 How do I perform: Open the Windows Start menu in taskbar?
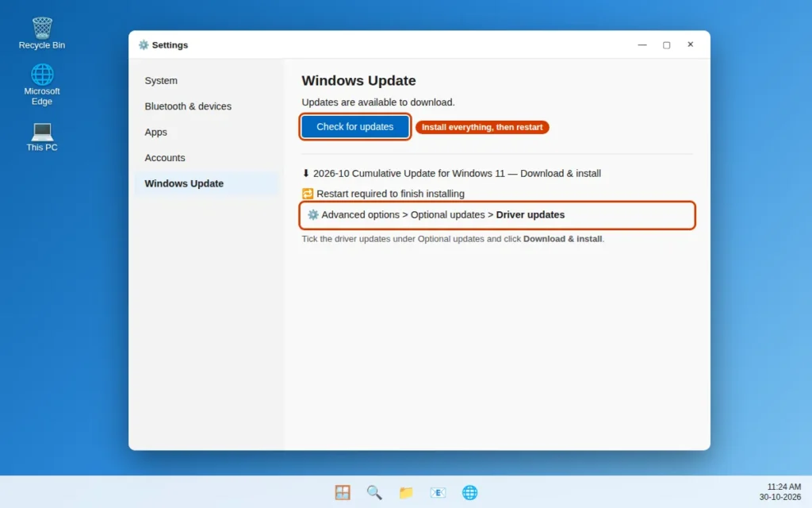point(343,492)
